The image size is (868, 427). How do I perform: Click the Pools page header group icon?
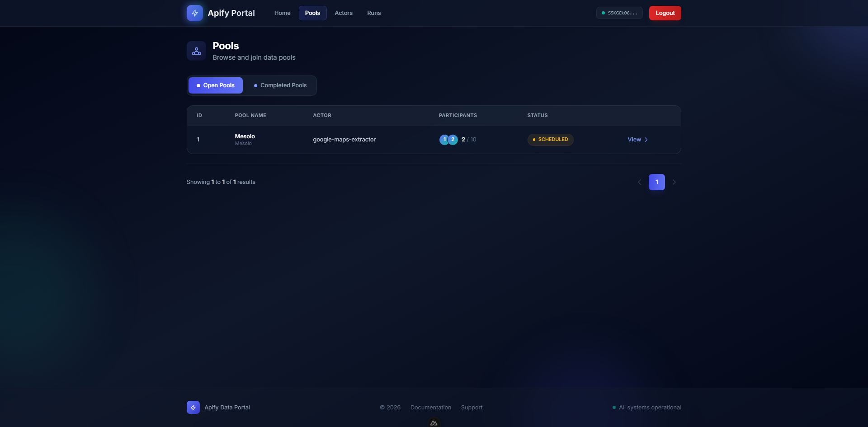tap(196, 51)
